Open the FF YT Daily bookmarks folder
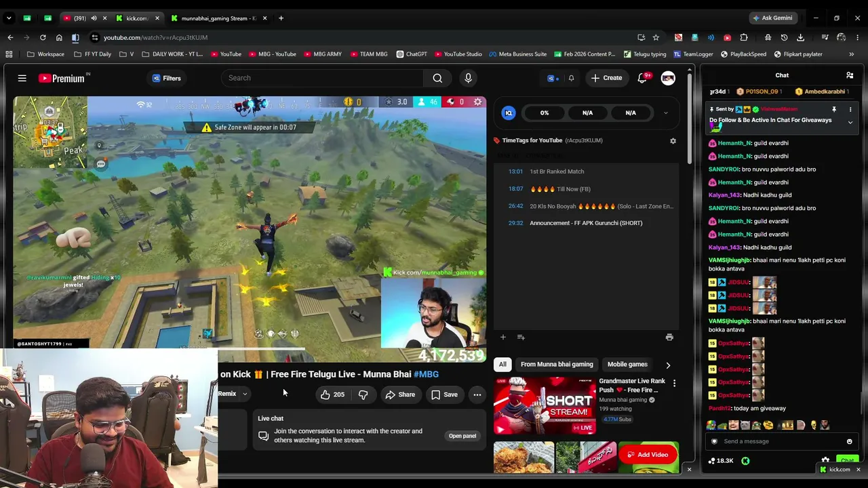The height and width of the screenshot is (488, 868). click(93, 54)
